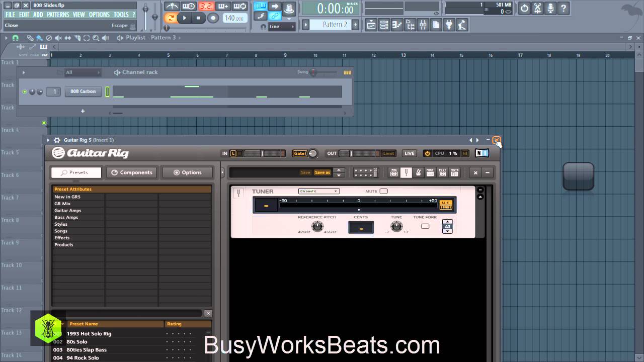Click the Guitar Rig LIVE button
Viewport: 644px width, 362px height.
pos(410,153)
